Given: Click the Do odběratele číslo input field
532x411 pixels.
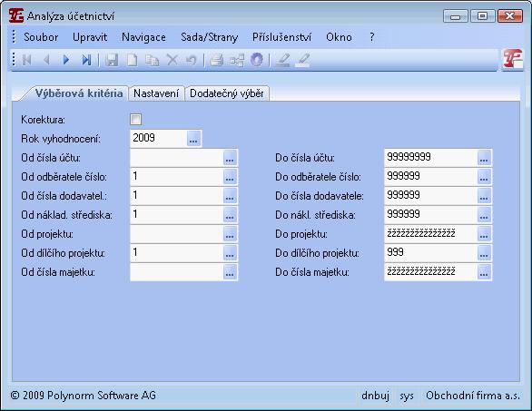Looking at the screenshot, I should click(x=430, y=177).
